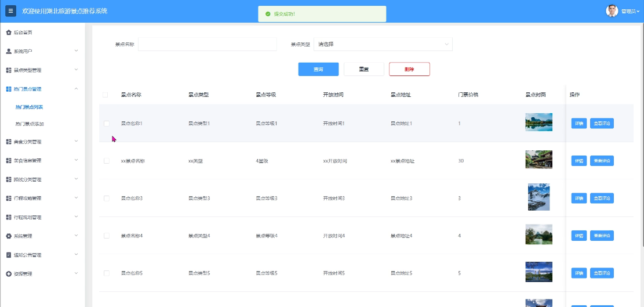Click the plus icon beside 资源管理
Viewport: 644px width, 307px height.
coord(9,274)
